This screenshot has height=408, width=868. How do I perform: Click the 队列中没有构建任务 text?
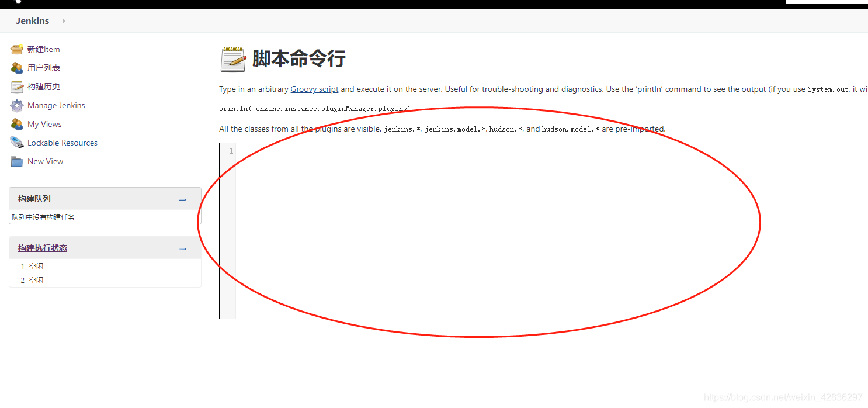pyautogui.click(x=43, y=217)
